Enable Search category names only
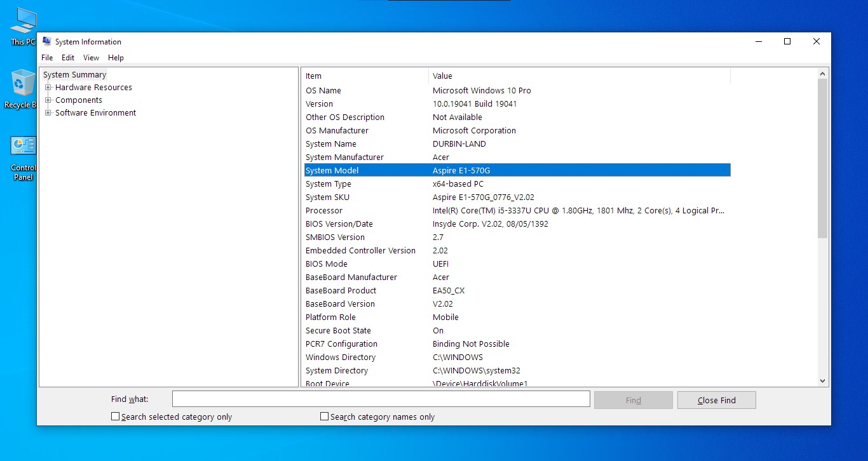Image resolution: width=868 pixels, height=461 pixels. [x=324, y=417]
